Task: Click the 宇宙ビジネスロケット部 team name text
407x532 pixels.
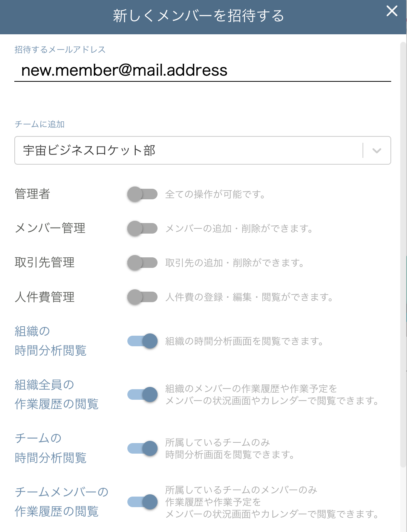Action: (x=89, y=151)
